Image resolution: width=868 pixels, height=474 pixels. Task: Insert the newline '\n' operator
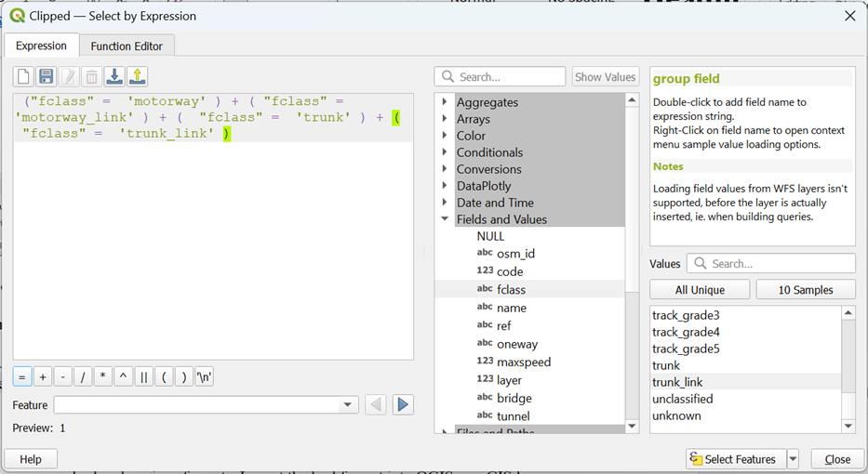pos(205,377)
